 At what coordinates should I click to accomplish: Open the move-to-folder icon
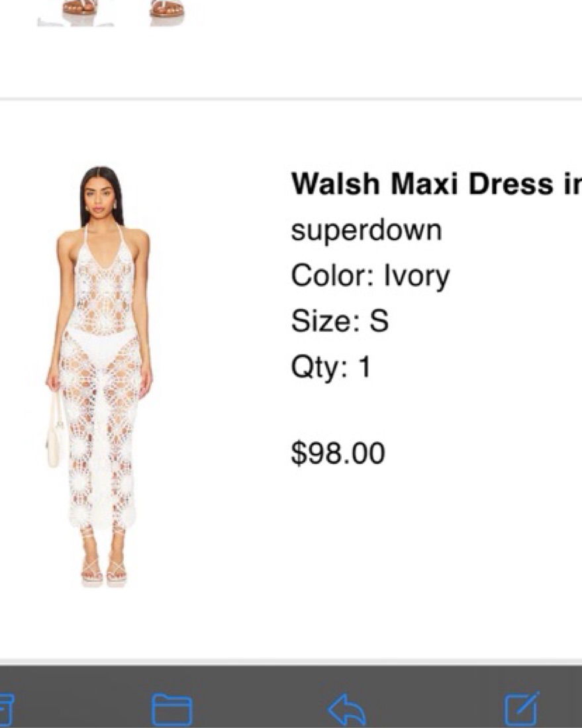(x=172, y=709)
